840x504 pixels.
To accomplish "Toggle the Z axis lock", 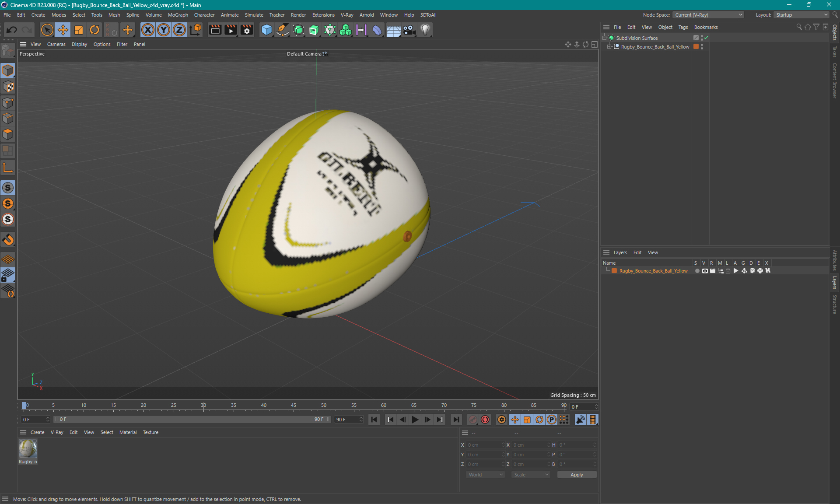I will pos(179,30).
